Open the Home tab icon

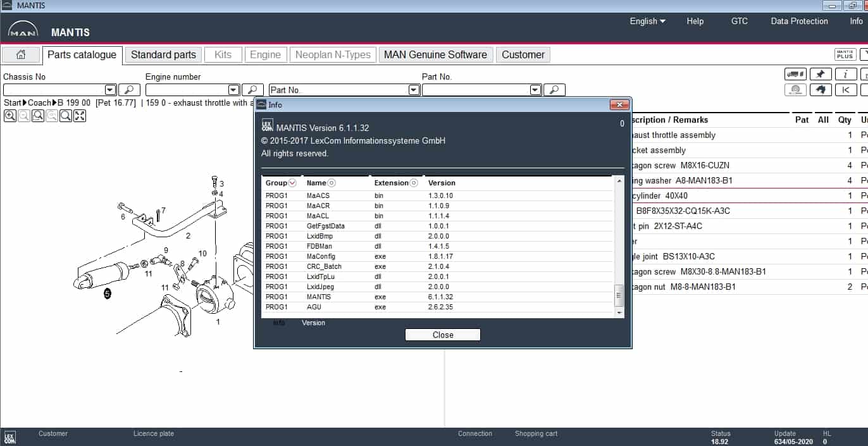(20, 54)
